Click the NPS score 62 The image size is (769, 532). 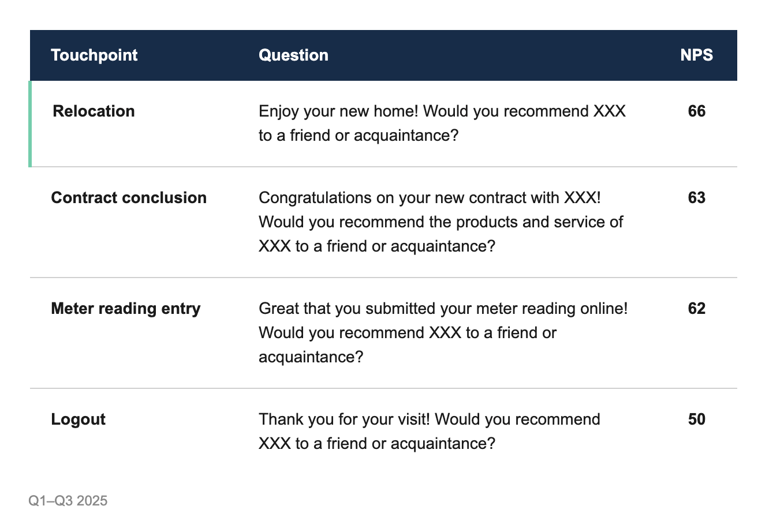click(x=697, y=309)
